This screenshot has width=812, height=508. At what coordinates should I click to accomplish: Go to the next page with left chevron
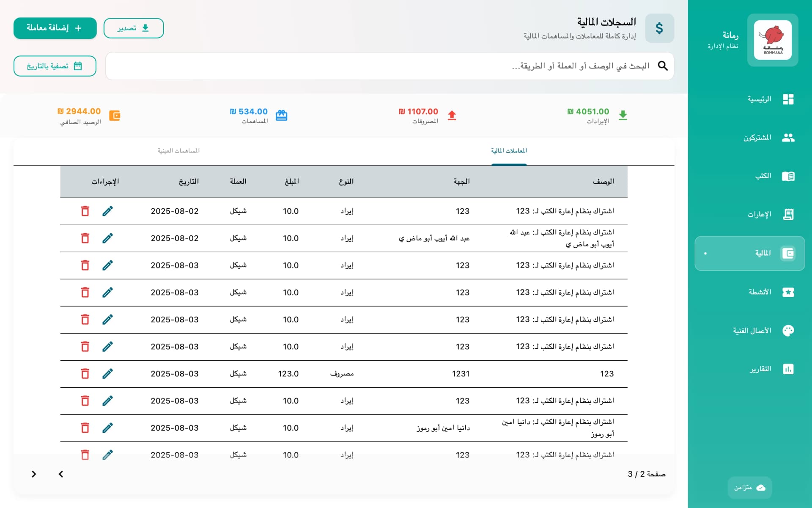[x=60, y=474]
